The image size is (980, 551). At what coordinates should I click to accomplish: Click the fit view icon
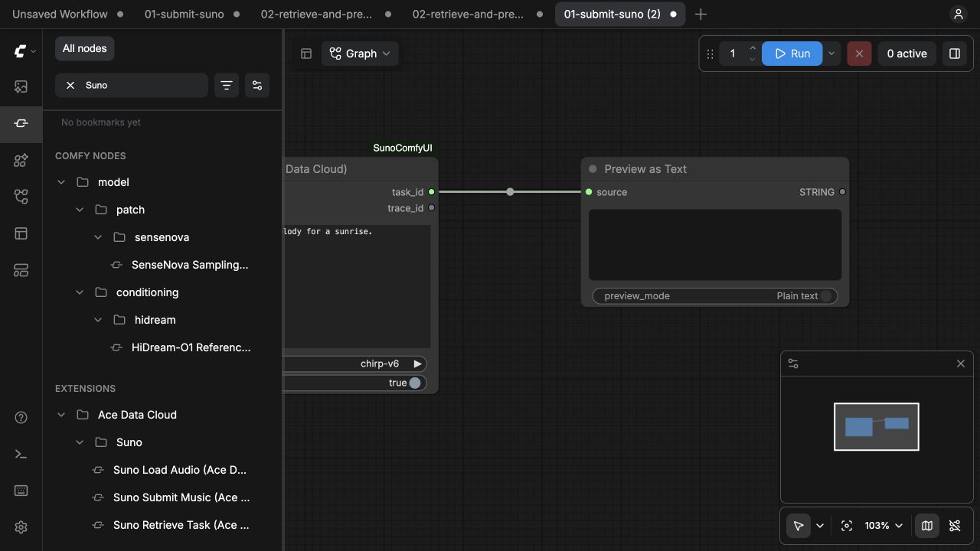(846, 526)
